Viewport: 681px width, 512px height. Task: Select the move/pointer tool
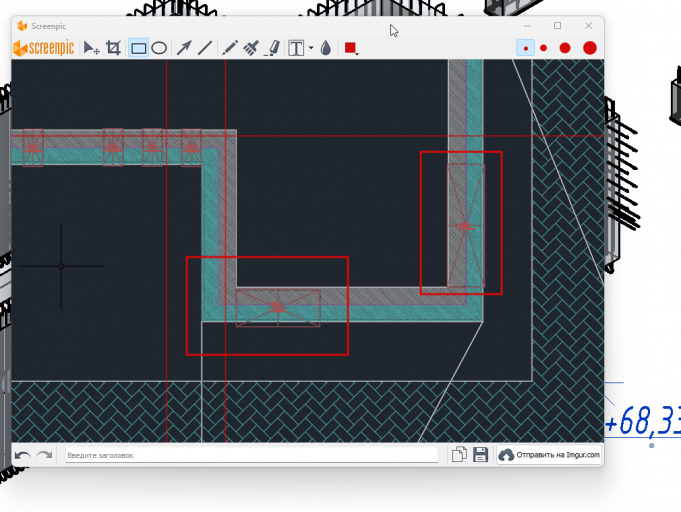91,48
